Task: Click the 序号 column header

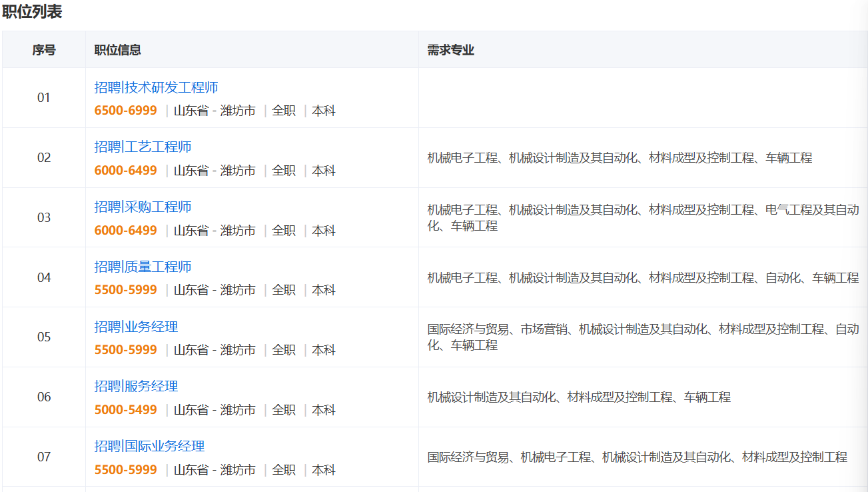Action: coord(44,50)
